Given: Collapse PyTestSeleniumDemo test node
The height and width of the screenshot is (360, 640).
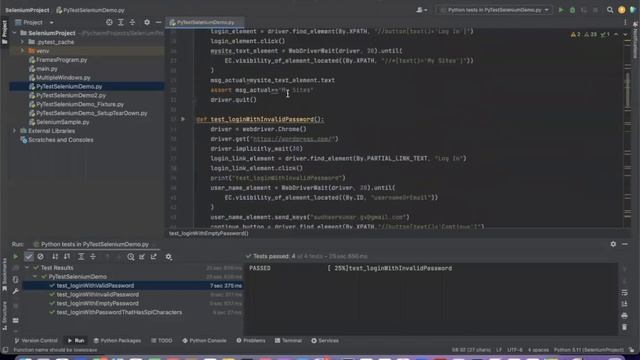Looking at the screenshot, I should coord(35,277).
